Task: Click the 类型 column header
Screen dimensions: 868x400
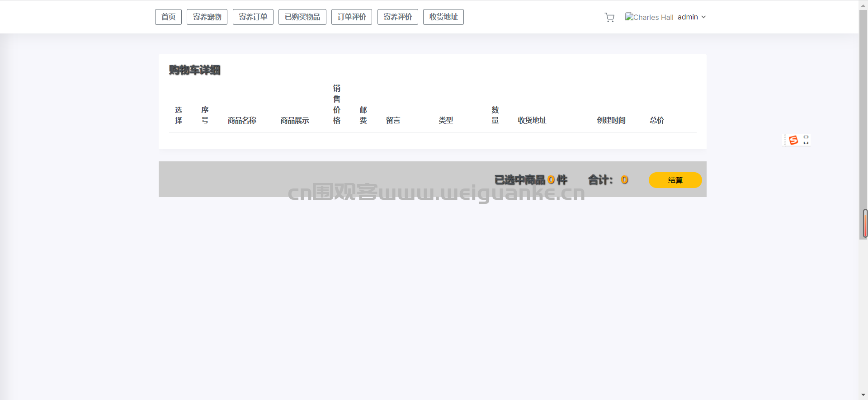Action: [446, 120]
